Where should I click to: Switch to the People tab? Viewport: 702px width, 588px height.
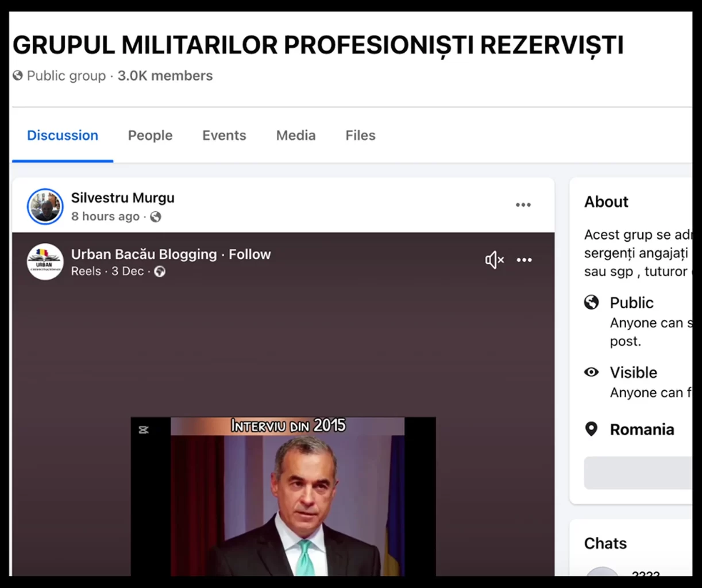click(150, 136)
